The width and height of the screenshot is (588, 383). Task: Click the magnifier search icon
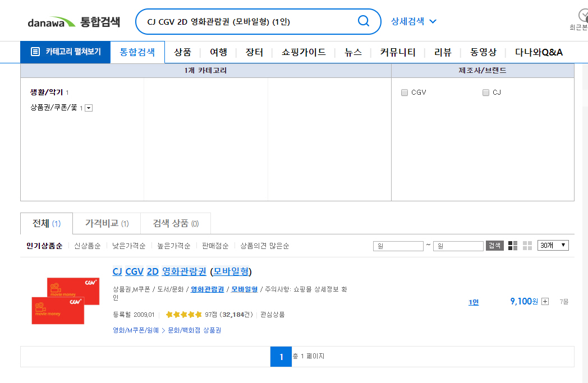pos(364,21)
